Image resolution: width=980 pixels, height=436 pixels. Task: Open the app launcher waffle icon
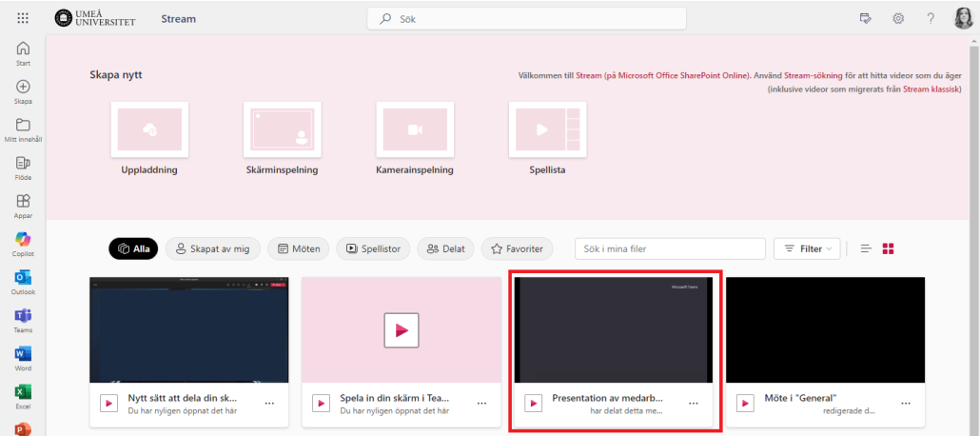[x=23, y=19]
